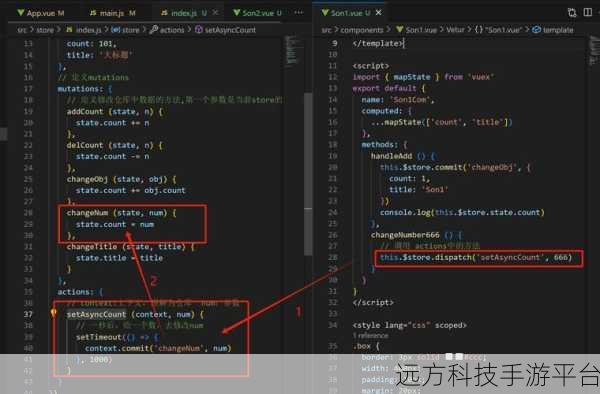Click the '</template>' line in Son1.vue
This screenshot has width=600, height=394.
(378, 43)
